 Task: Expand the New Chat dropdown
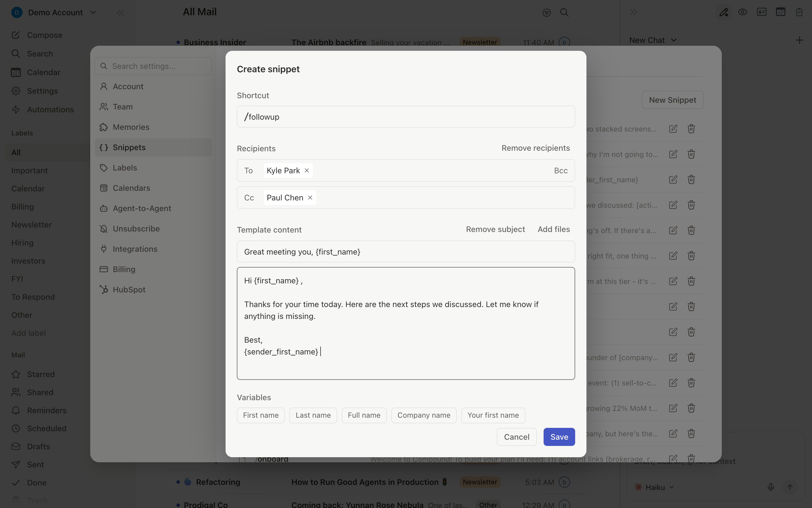click(653, 40)
